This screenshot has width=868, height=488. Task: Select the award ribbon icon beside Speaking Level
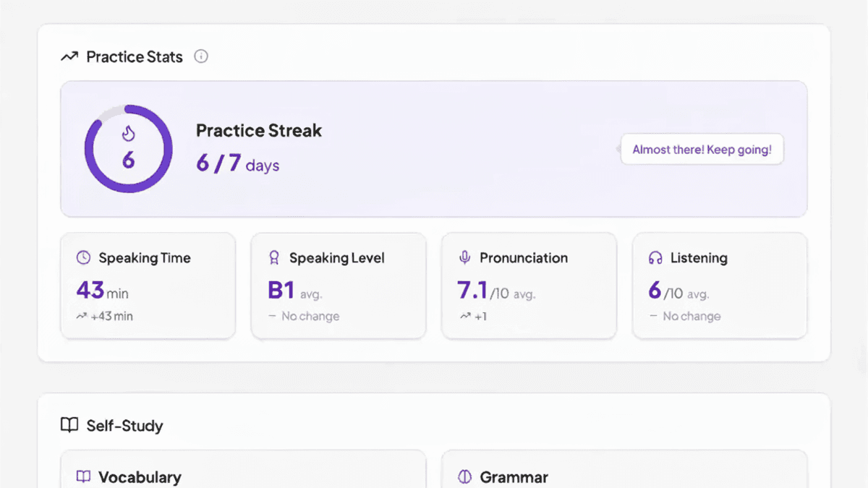pyautogui.click(x=273, y=257)
